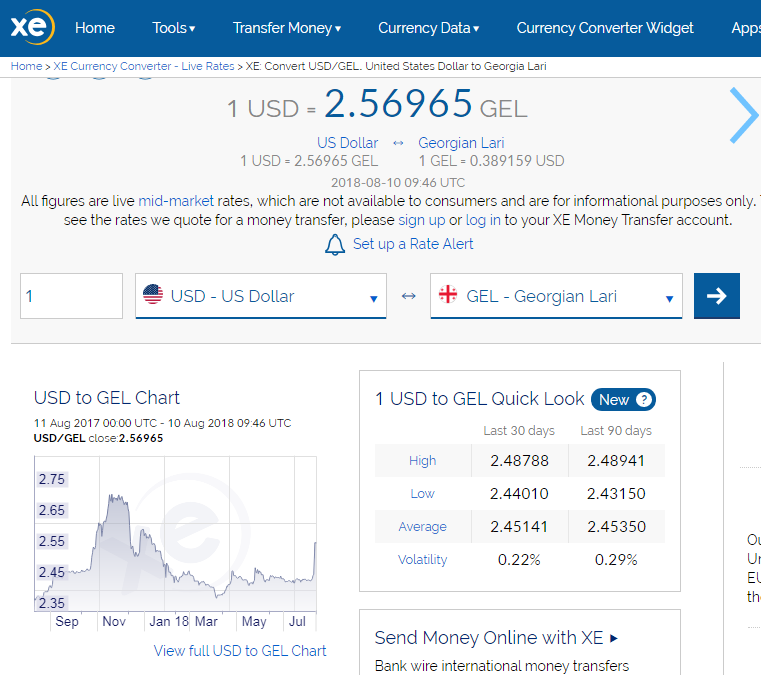Click the US flag icon in source currency

[x=153, y=296]
